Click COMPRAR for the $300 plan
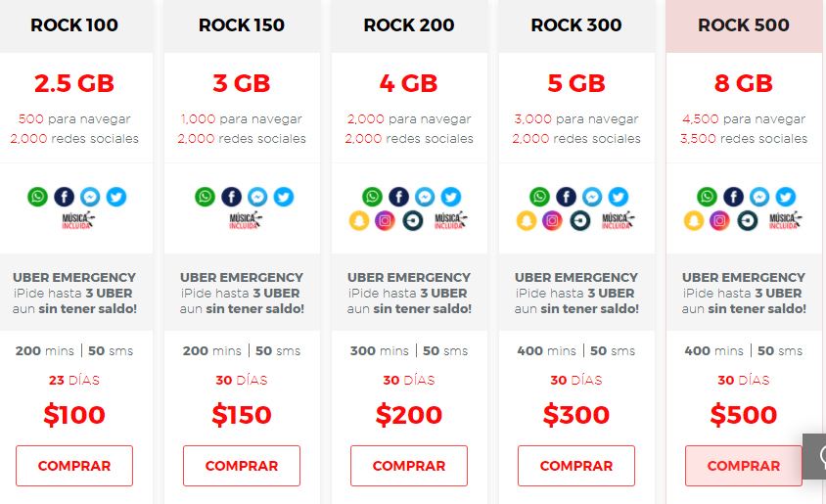The image size is (826, 504). [576, 466]
